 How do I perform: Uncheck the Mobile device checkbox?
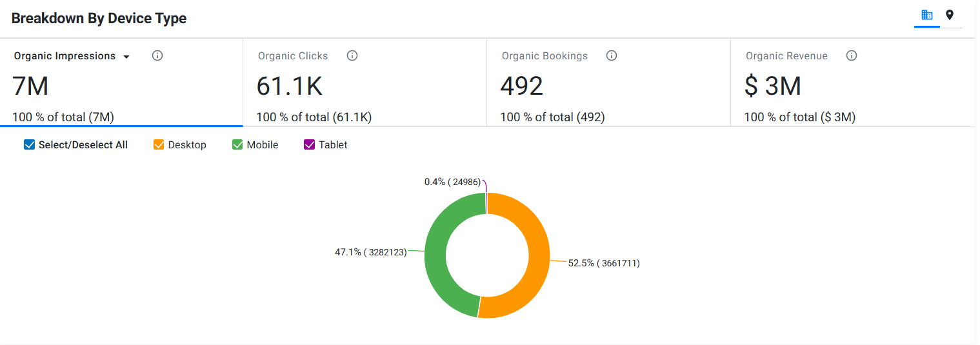(x=237, y=144)
